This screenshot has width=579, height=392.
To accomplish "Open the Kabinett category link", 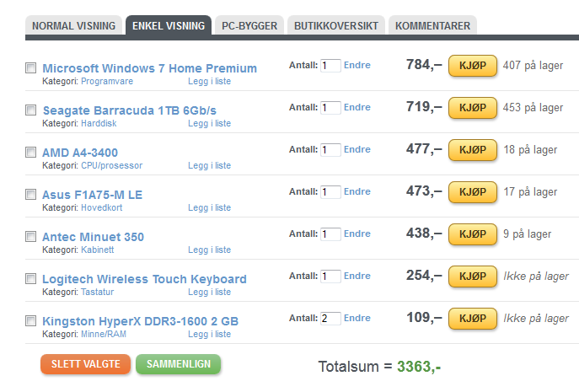I will click(x=98, y=250).
